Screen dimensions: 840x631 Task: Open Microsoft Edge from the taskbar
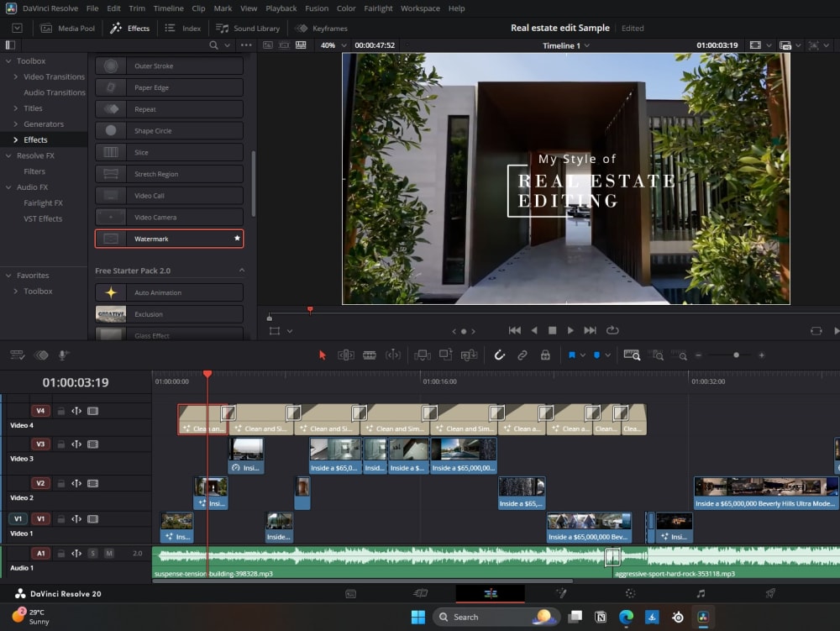click(626, 617)
